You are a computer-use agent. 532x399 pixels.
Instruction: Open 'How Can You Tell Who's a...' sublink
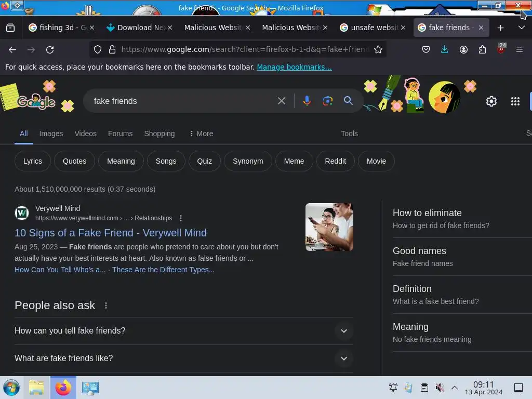[60, 270]
